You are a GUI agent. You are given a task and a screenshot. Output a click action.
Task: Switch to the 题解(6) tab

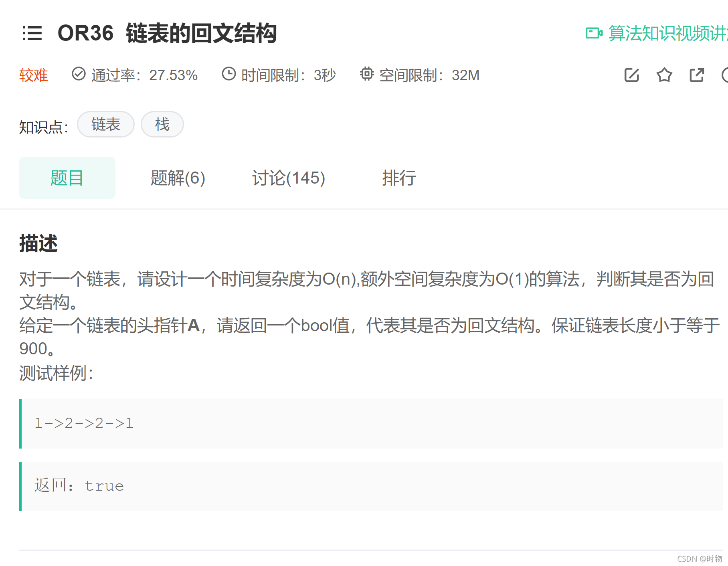coord(178,178)
